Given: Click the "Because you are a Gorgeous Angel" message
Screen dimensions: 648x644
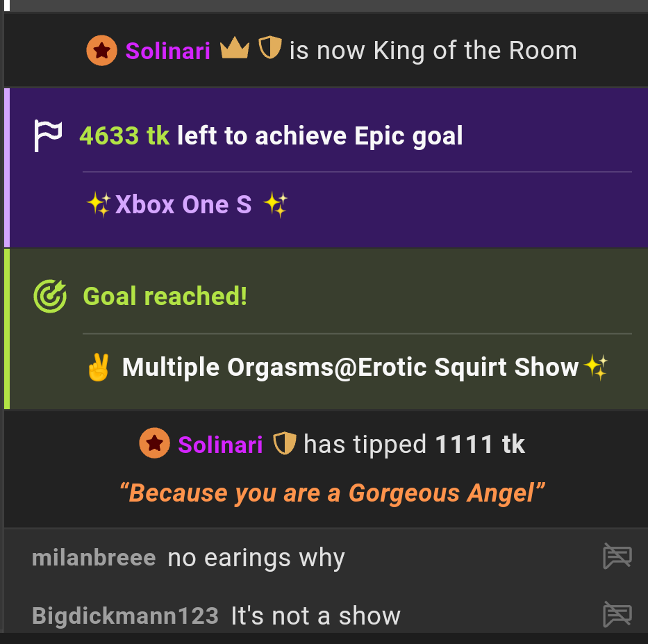Looking at the screenshot, I should [332, 493].
